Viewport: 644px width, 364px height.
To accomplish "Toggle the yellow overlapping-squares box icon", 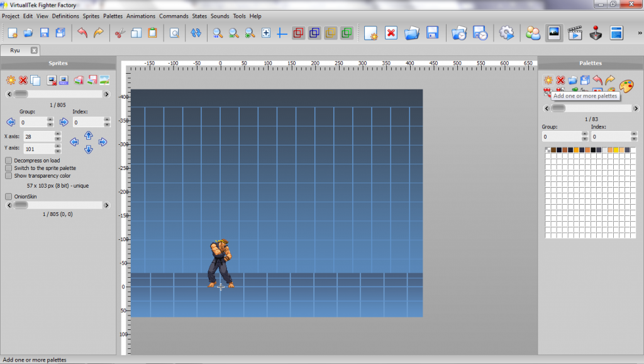I will [x=331, y=33].
